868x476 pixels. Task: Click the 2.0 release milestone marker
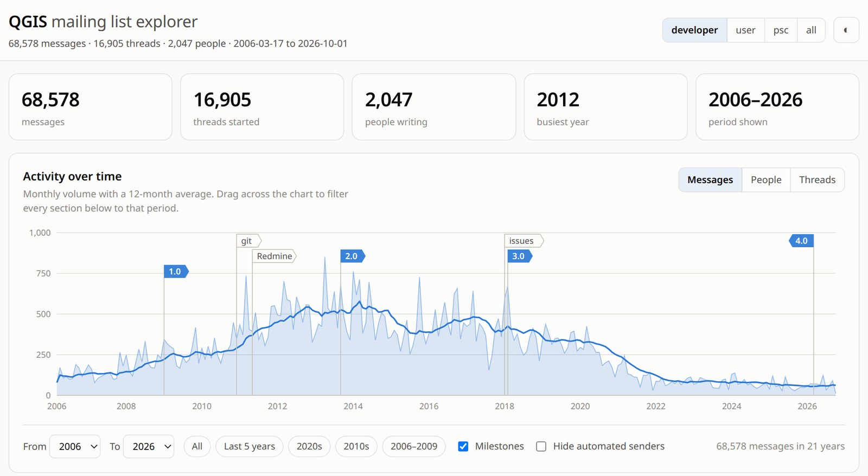[x=352, y=256]
